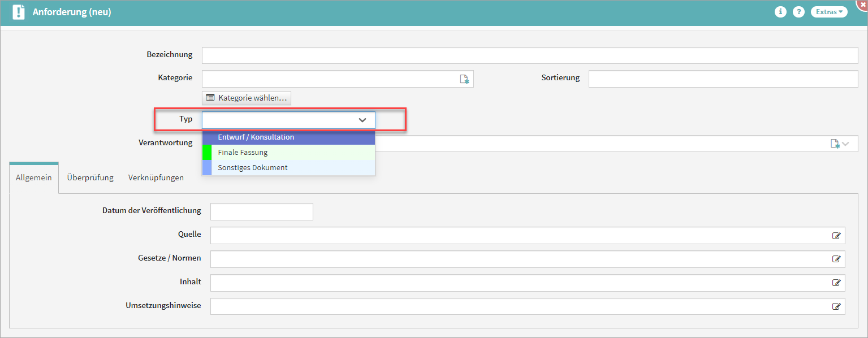Open the edit icon for Quelle
Viewport: 868px width, 338px height.
click(x=836, y=236)
